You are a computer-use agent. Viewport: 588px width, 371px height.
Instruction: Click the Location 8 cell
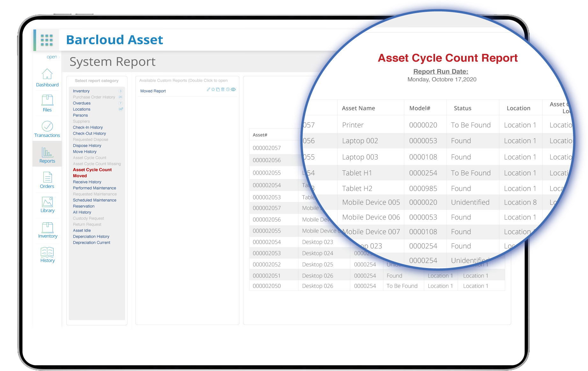[x=520, y=203]
